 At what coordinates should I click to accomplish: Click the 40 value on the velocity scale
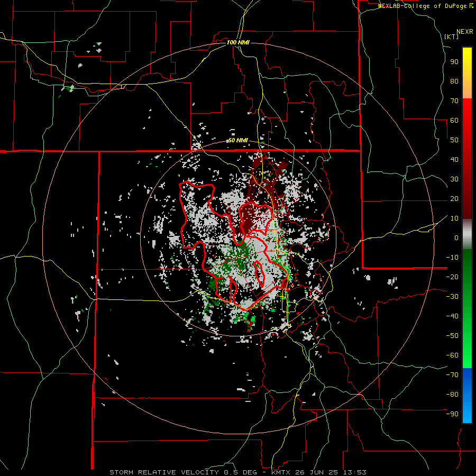(454, 159)
